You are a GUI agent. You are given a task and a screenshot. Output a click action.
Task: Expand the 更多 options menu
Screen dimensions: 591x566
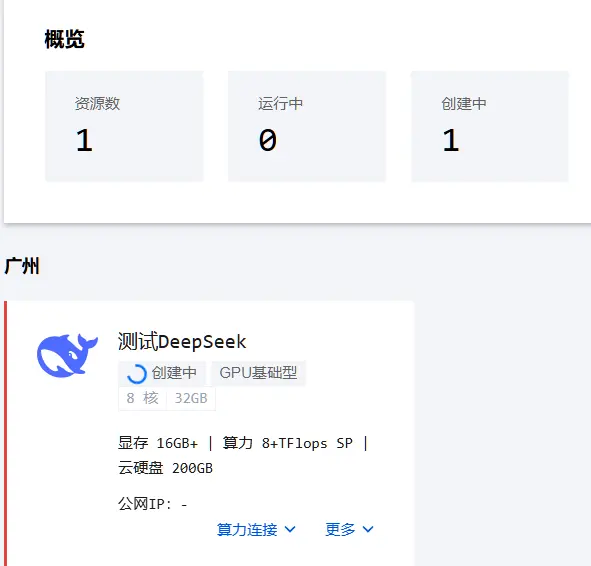pyautogui.click(x=349, y=529)
